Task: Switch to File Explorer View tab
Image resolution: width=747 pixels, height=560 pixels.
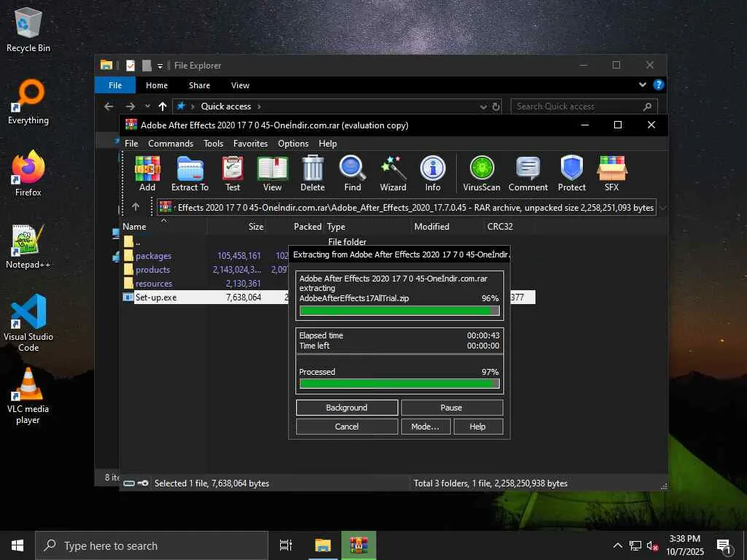Action: coord(240,85)
